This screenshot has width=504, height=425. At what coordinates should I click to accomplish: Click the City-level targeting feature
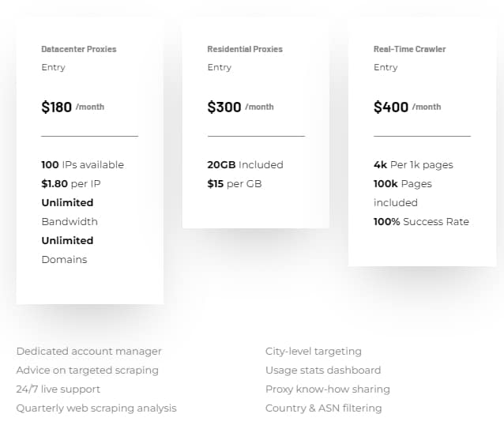(x=314, y=352)
